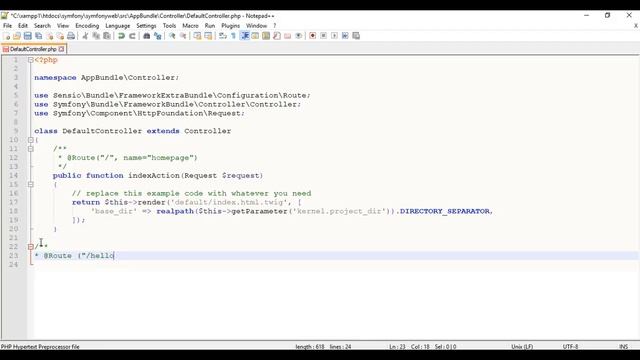Image resolution: width=640 pixels, height=360 pixels.
Task: Click the Zoom In toolbar icon
Action: point(172,36)
